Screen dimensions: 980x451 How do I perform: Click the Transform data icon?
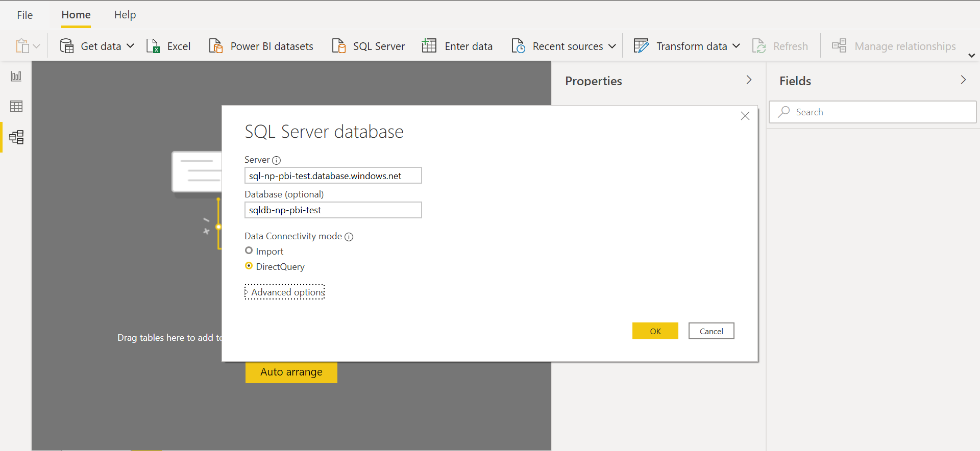[641, 46]
